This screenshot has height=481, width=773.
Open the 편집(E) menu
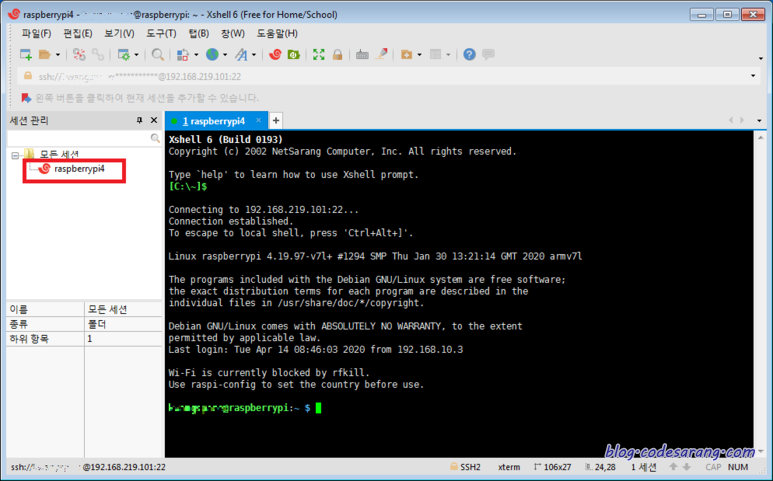point(77,34)
